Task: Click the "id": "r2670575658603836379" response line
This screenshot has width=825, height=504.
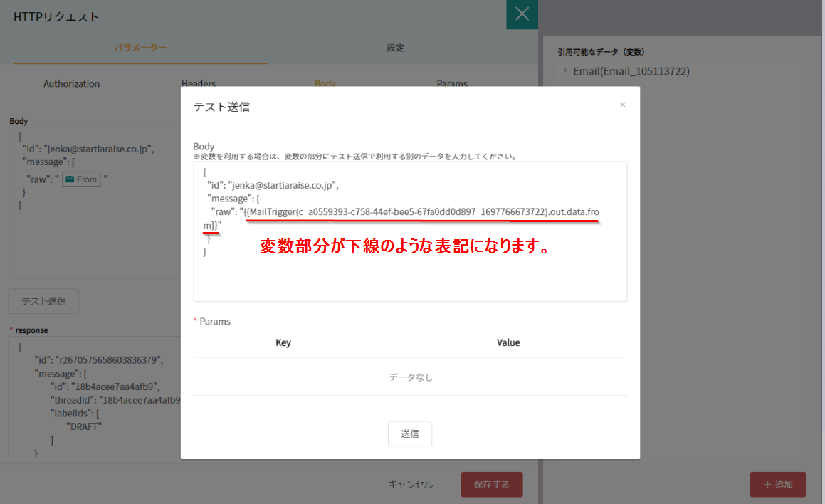Action: [x=99, y=360]
